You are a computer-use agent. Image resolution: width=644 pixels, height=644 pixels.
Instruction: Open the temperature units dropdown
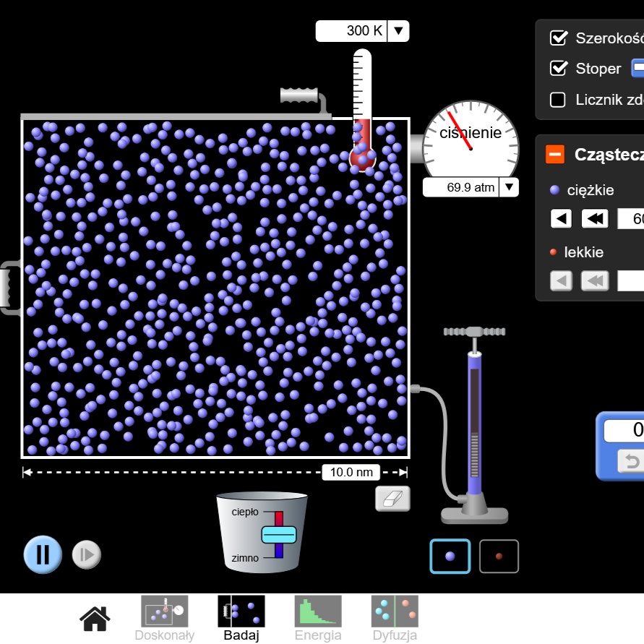[399, 31]
